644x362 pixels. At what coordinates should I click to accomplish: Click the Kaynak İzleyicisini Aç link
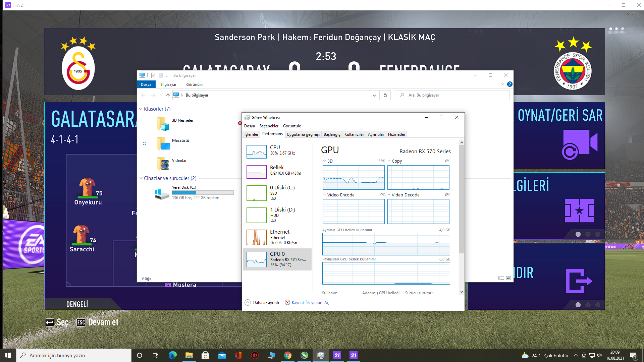pos(310,302)
